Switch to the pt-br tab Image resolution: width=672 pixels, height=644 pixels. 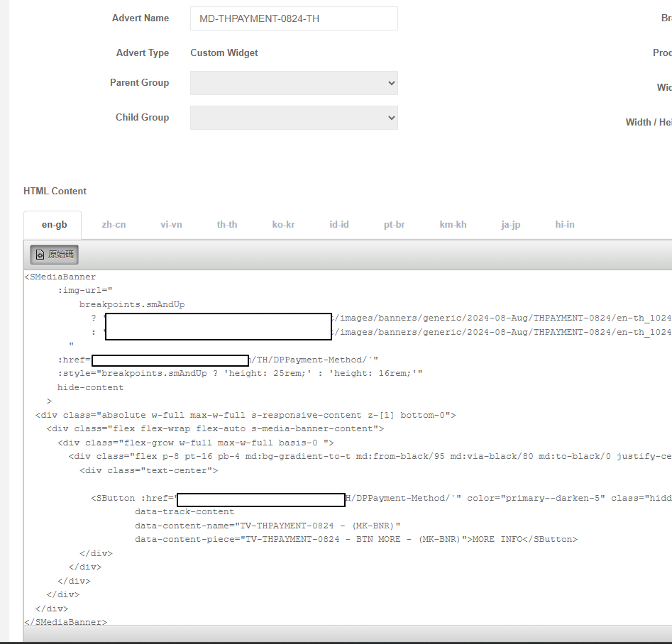tap(395, 225)
